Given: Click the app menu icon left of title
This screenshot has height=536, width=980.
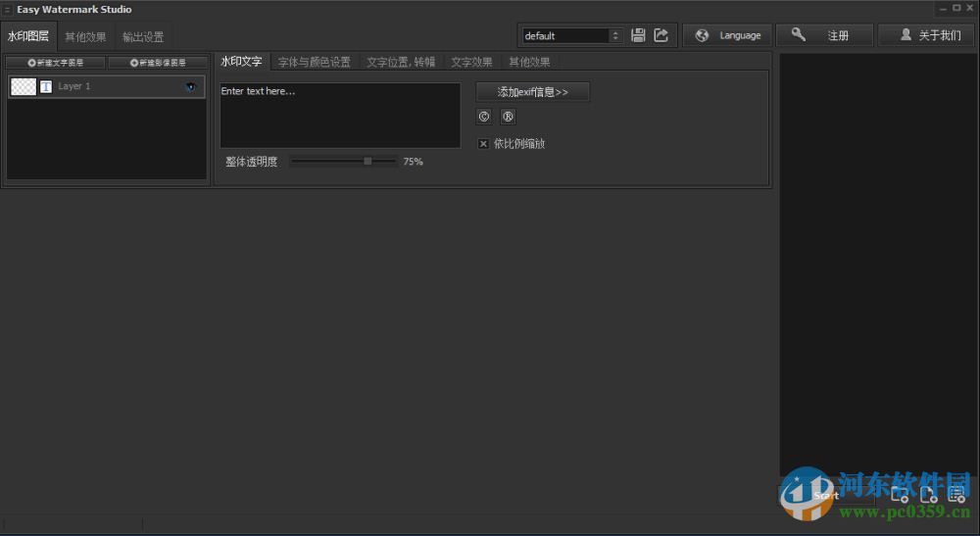Looking at the screenshot, I should click(8, 10).
